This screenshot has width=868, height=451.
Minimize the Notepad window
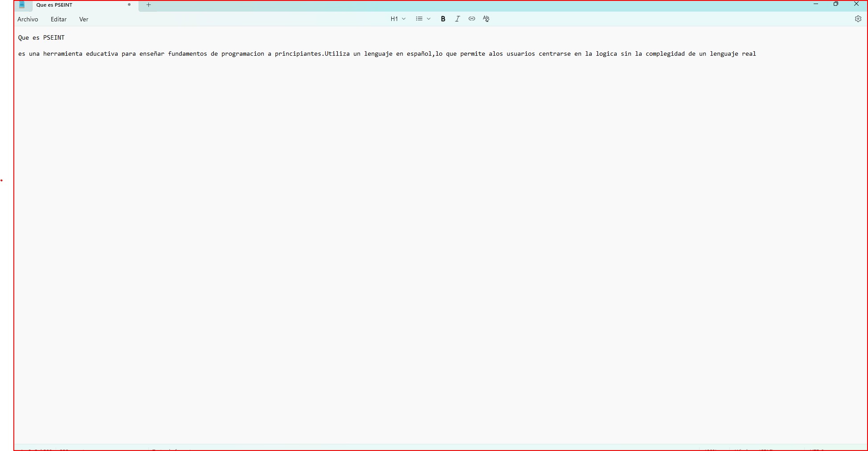(x=816, y=4)
